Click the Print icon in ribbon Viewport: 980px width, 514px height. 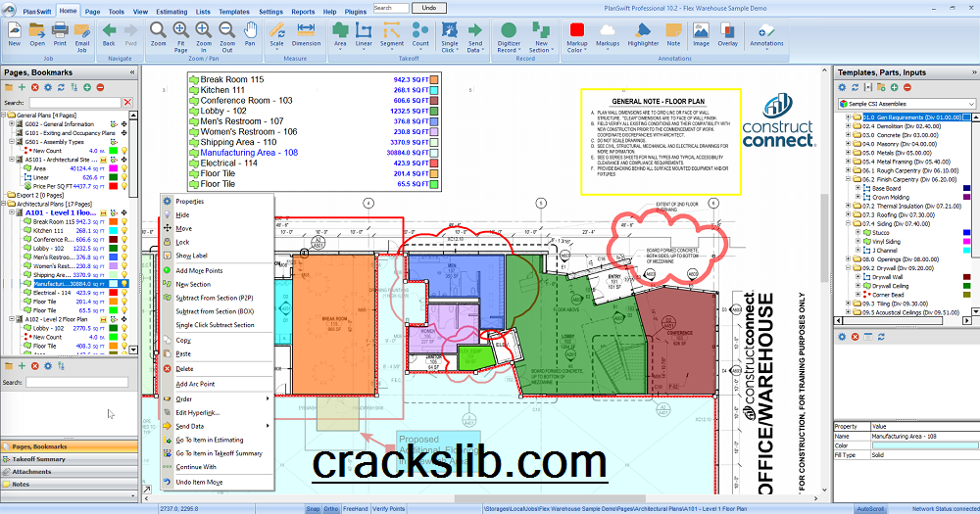click(x=60, y=29)
